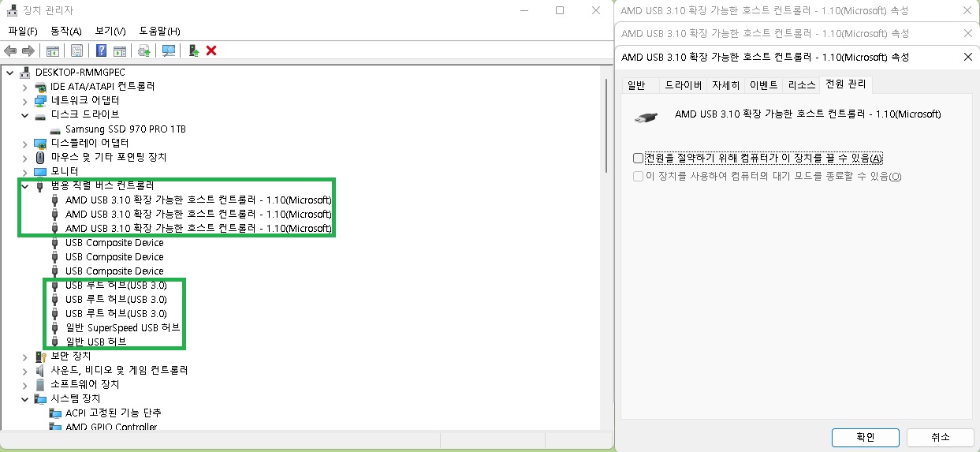Click the speaker icon beside 사운드, 비디오 및 게임 컨트롤러
Viewport: 980px width, 452px height.
click(40, 370)
